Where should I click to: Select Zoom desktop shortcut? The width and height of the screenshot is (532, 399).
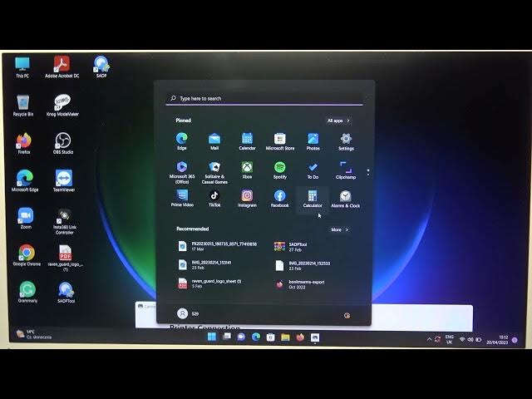(26, 218)
